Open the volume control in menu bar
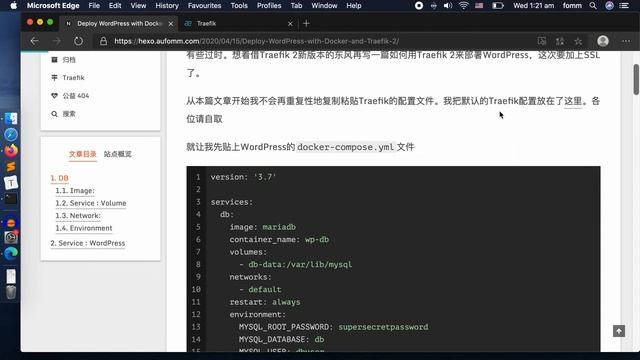 click(x=448, y=6)
